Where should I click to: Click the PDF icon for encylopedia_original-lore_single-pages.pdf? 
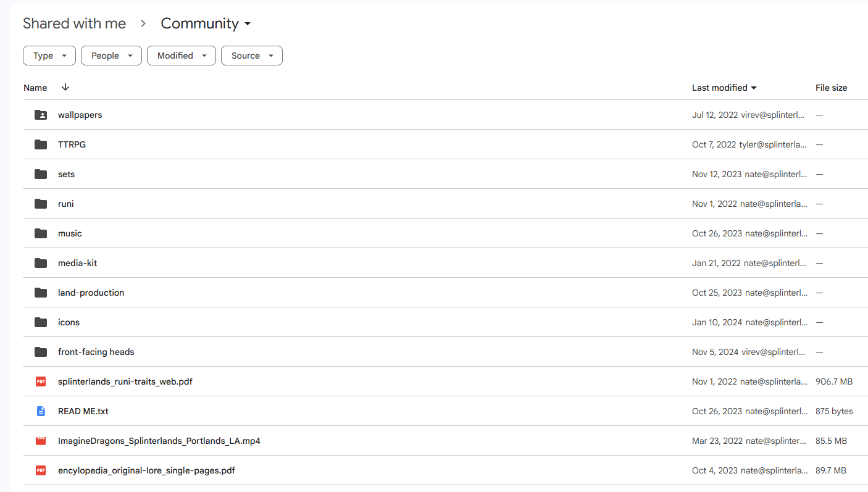[x=41, y=470]
